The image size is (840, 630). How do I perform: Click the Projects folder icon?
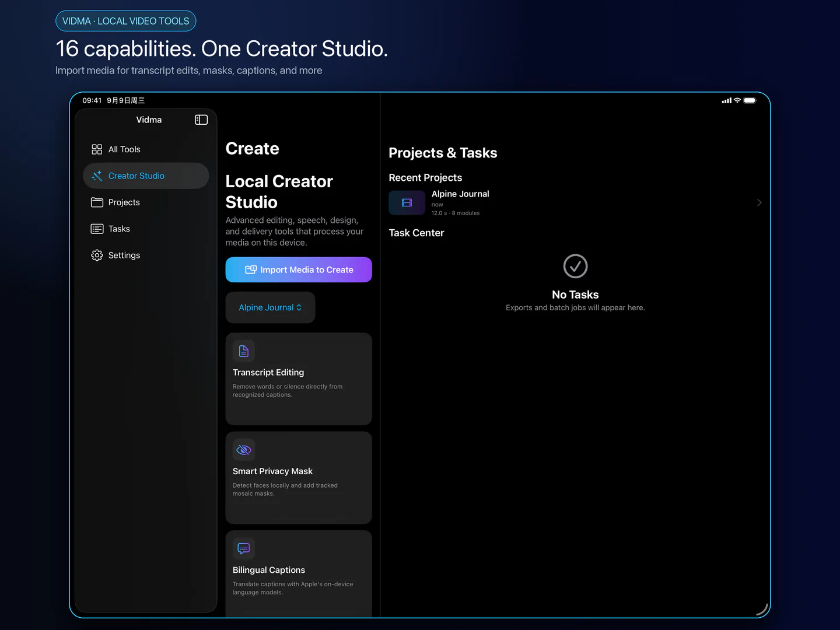(x=97, y=202)
